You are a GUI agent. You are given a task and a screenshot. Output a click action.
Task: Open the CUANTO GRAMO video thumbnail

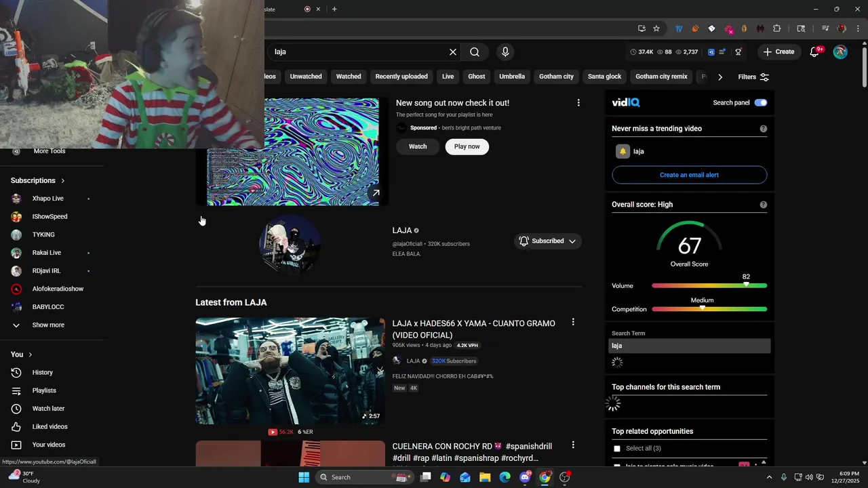pos(290,371)
